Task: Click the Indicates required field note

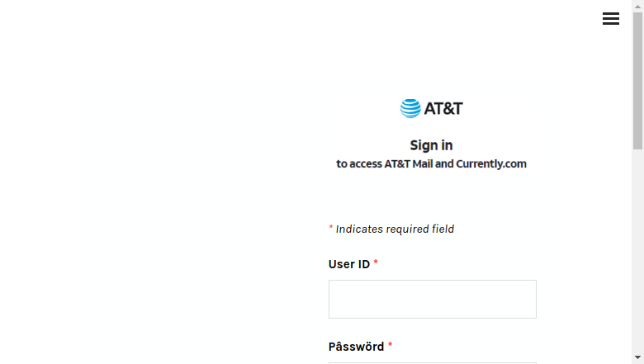Action: point(395,229)
